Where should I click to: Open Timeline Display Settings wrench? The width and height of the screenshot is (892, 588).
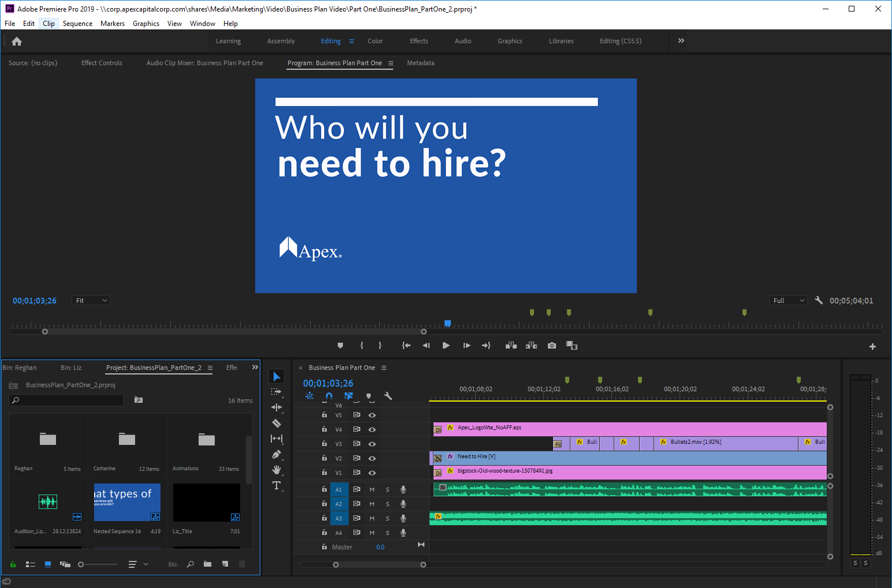click(388, 396)
